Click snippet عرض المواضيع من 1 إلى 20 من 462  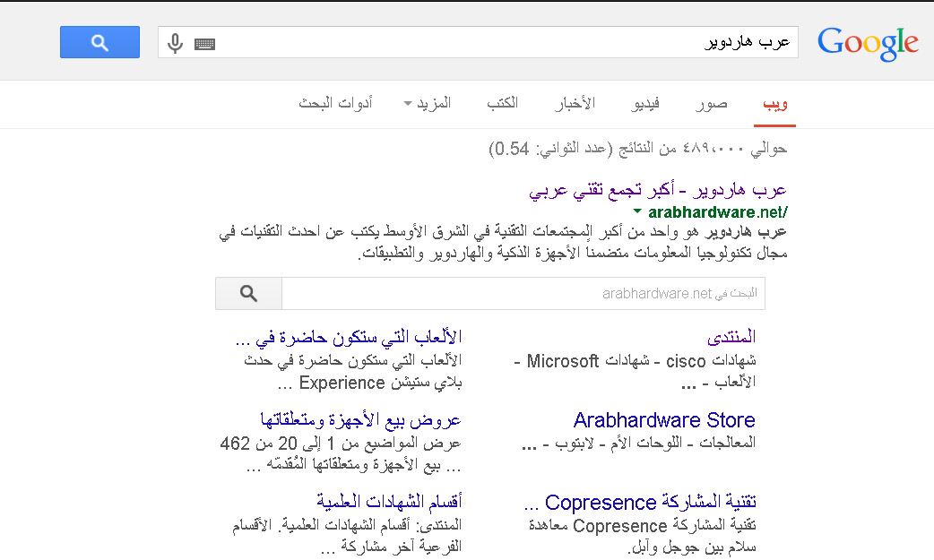point(340,444)
